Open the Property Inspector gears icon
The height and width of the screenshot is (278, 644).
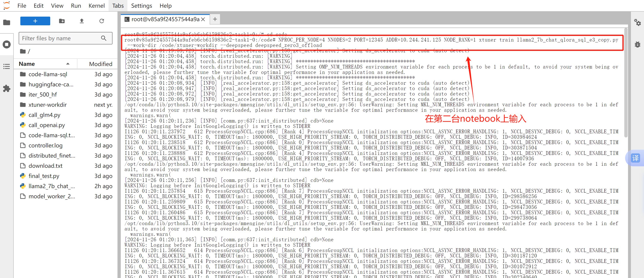coord(637,22)
